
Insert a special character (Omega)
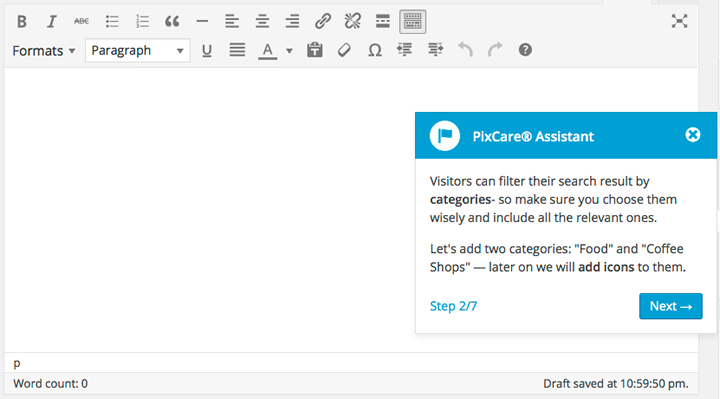point(375,50)
